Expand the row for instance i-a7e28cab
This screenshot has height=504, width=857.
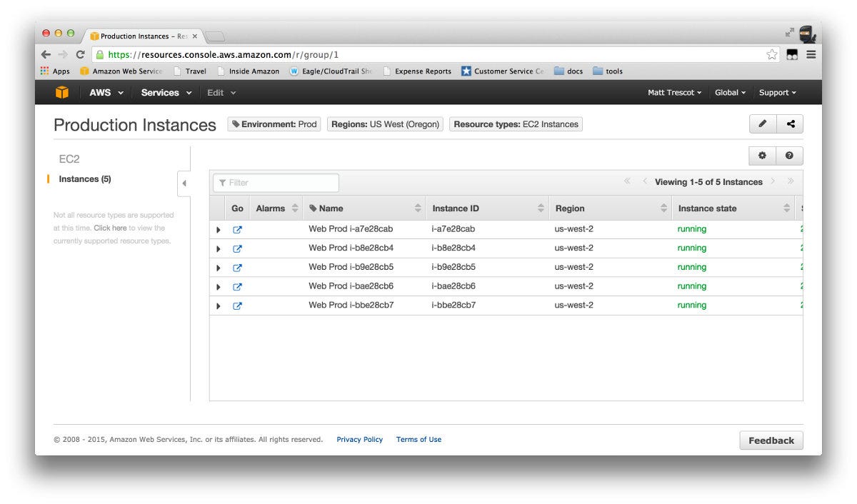pyautogui.click(x=219, y=229)
